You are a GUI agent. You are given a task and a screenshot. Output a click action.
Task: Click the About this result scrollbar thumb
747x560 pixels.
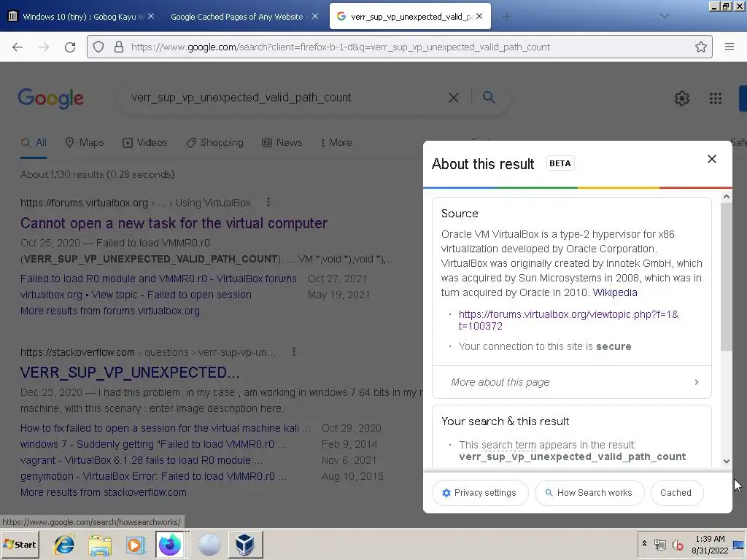pos(726,276)
